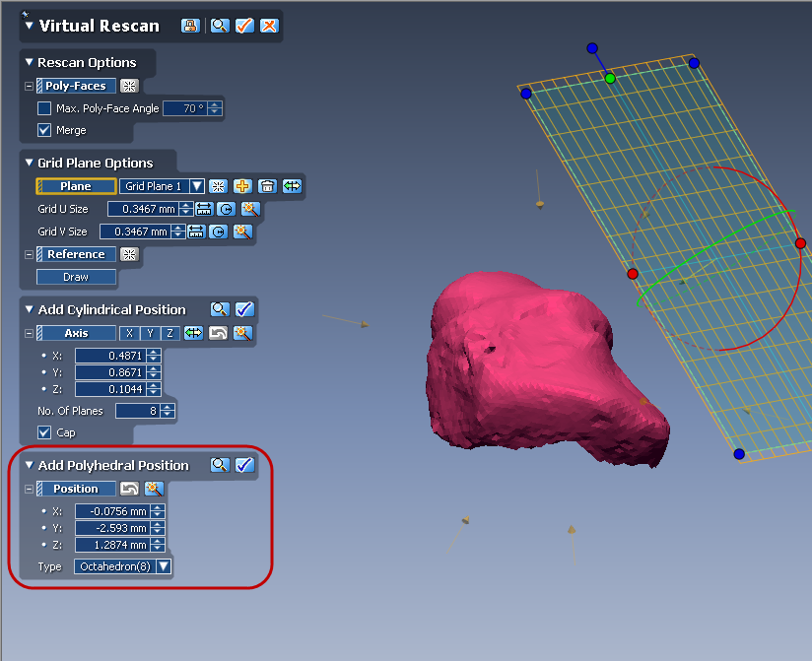Open the magnifier icon next to Virtual Rescan

pos(218,26)
